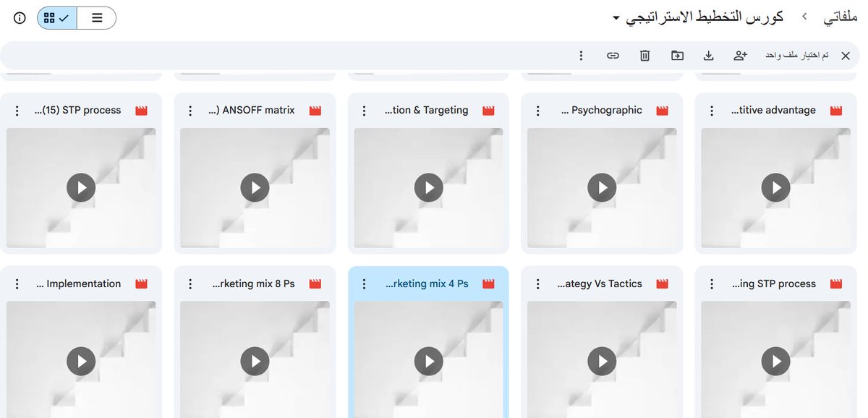Screen dimensions: 868x418
Task: Play the ...rketing mix 8 Ps video
Action: (x=255, y=361)
